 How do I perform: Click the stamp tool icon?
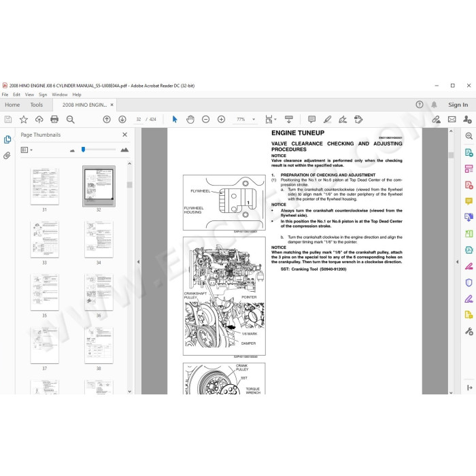358,119
